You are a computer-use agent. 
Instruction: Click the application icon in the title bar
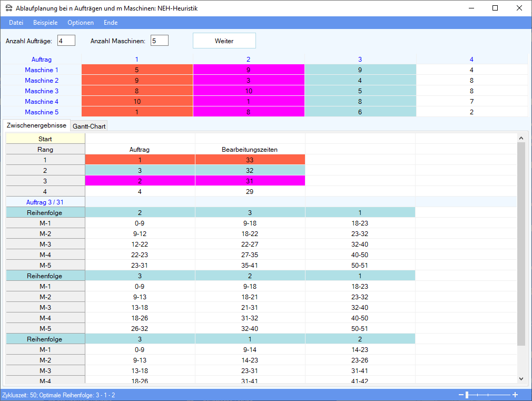pos(9,8)
